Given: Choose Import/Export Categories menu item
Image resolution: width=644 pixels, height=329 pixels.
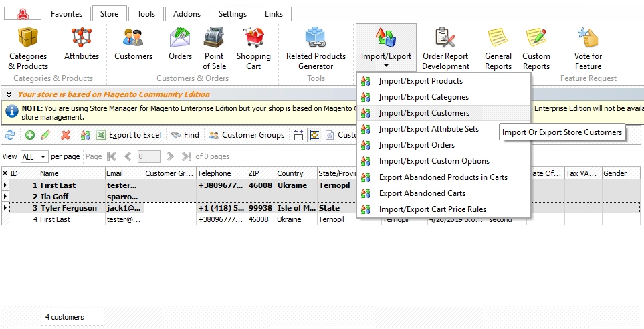Looking at the screenshot, I should [443, 97].
